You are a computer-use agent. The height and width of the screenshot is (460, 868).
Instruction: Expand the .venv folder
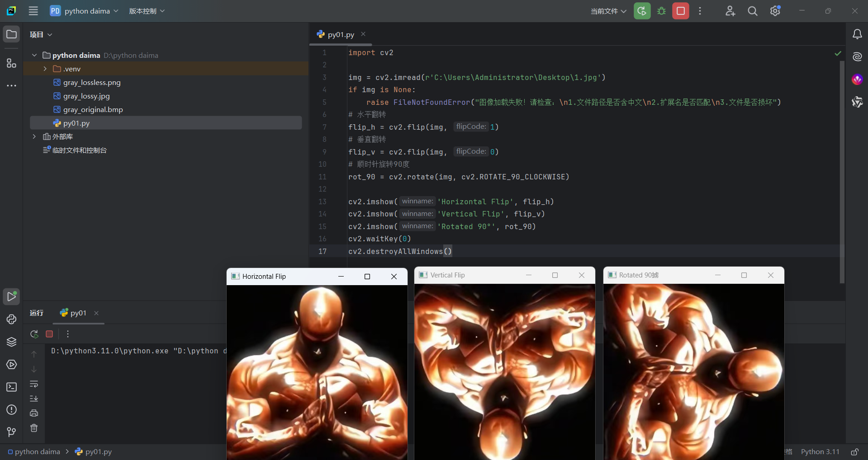pos(45,69)
